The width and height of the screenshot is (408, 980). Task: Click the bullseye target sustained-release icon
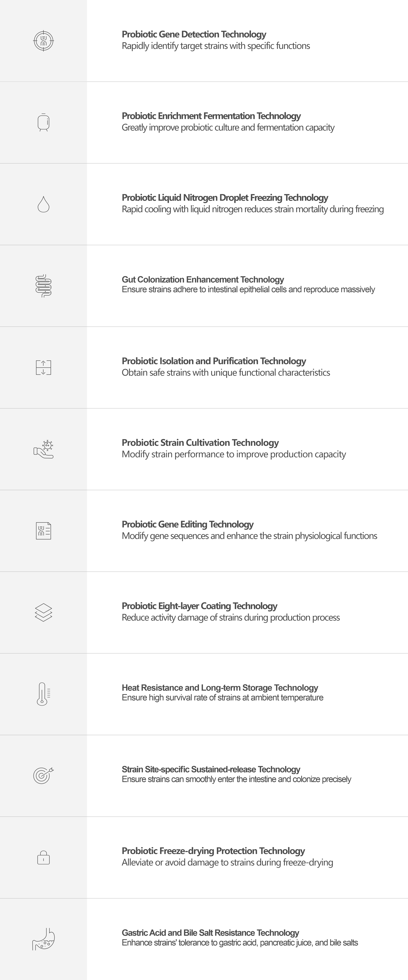pyautogui.click(x=43, y=776)
